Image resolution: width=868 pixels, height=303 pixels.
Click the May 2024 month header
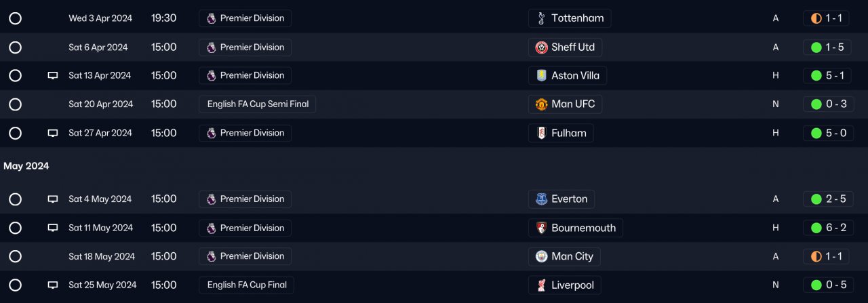pyautogui.click(x=26, y=166)
